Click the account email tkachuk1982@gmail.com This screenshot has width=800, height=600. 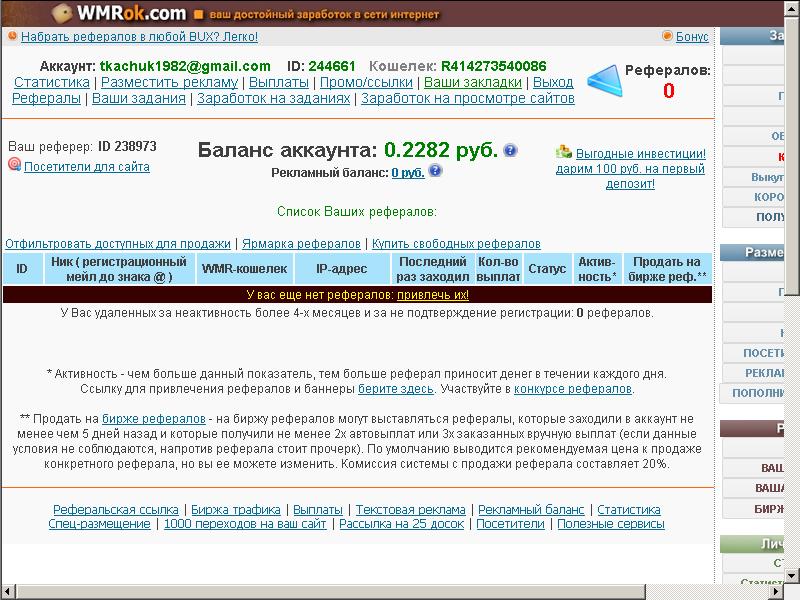[185, 66]
